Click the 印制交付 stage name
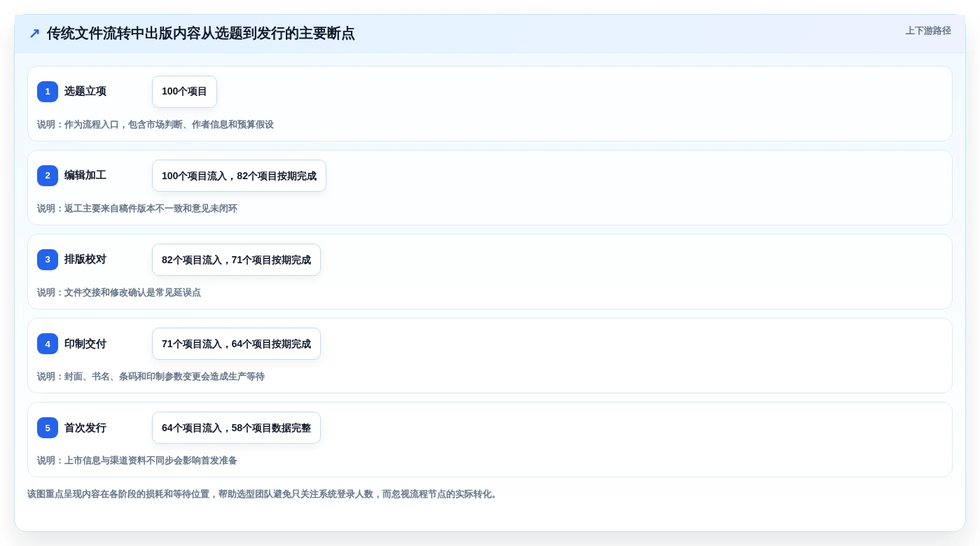This screenshot has width=980, height=546. (85, 343)
